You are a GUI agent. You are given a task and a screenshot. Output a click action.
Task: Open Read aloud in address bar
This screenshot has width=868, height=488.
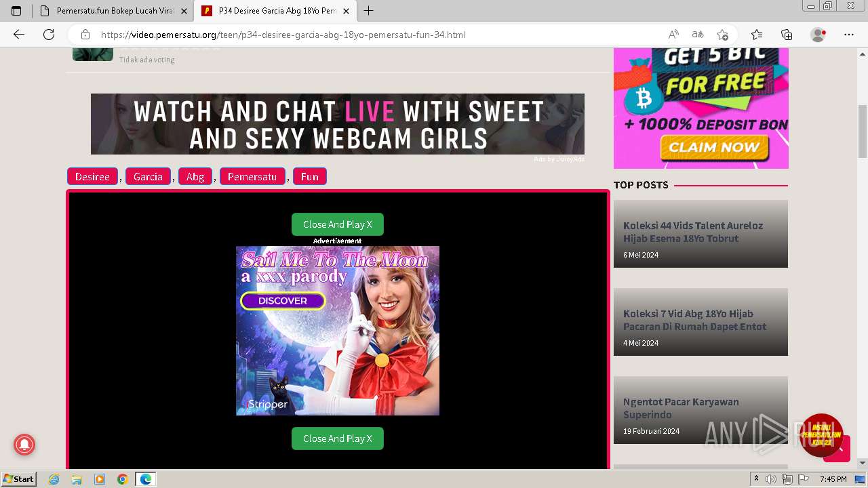click(673, 35)
